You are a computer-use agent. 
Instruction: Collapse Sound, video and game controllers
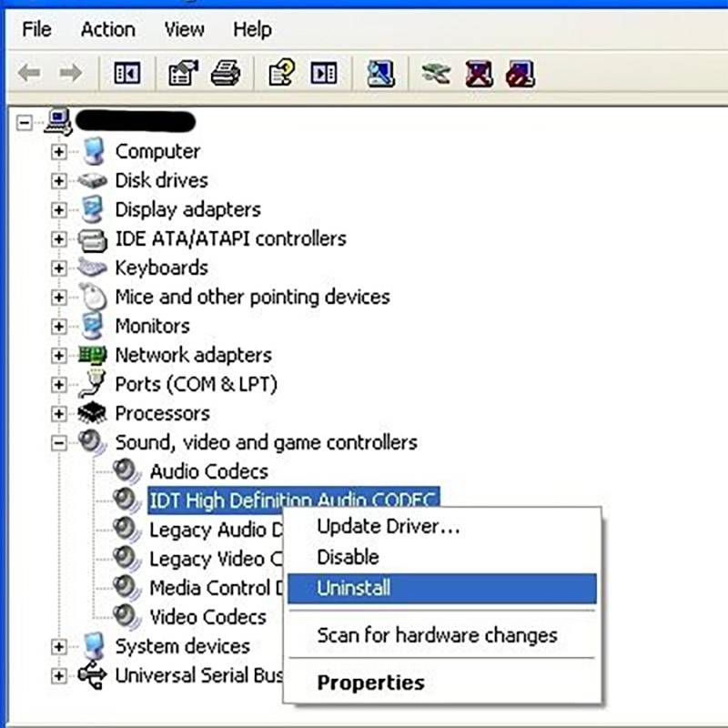(x=59, y=443)
